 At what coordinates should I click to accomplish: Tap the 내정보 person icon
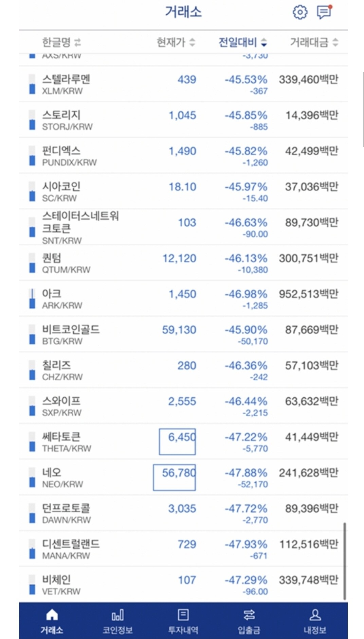point(314,616)
